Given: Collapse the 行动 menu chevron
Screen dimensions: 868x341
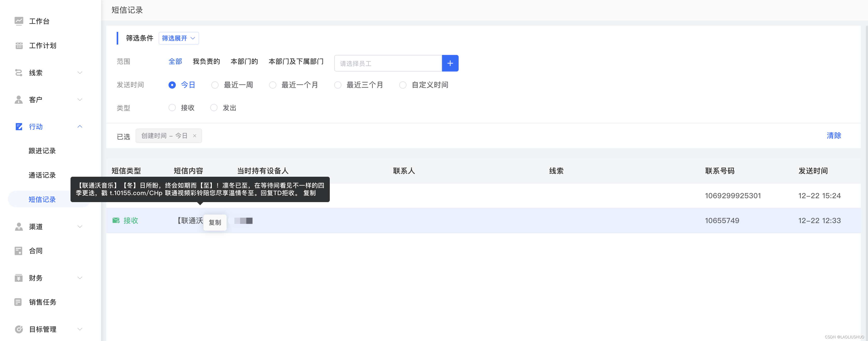Looking at the screenshot, I should [80, 126].
